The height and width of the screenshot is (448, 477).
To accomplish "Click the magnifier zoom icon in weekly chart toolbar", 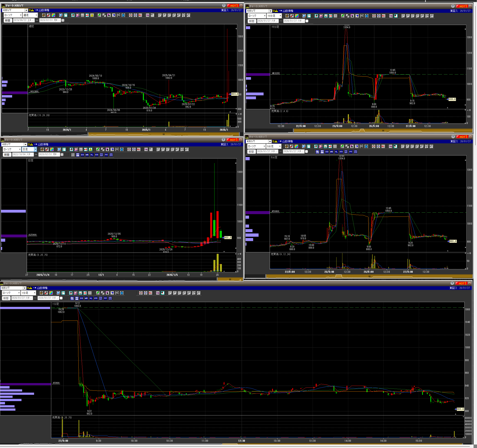I will coord(61,15).
